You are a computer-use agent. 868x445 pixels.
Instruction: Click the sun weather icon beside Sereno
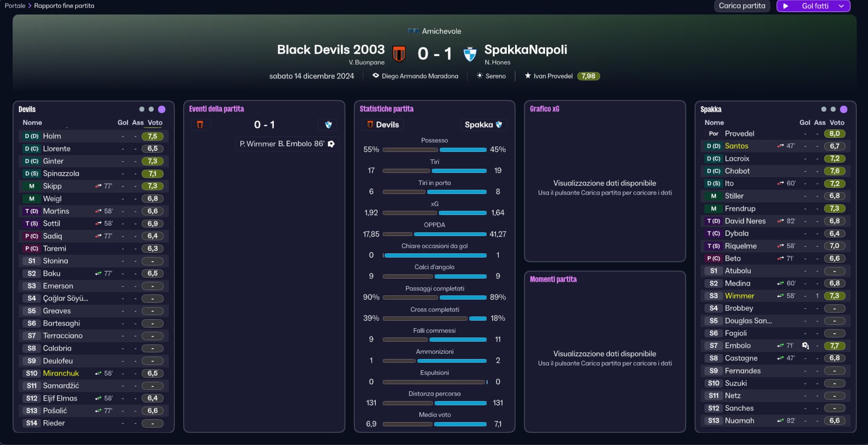(480, 76)
